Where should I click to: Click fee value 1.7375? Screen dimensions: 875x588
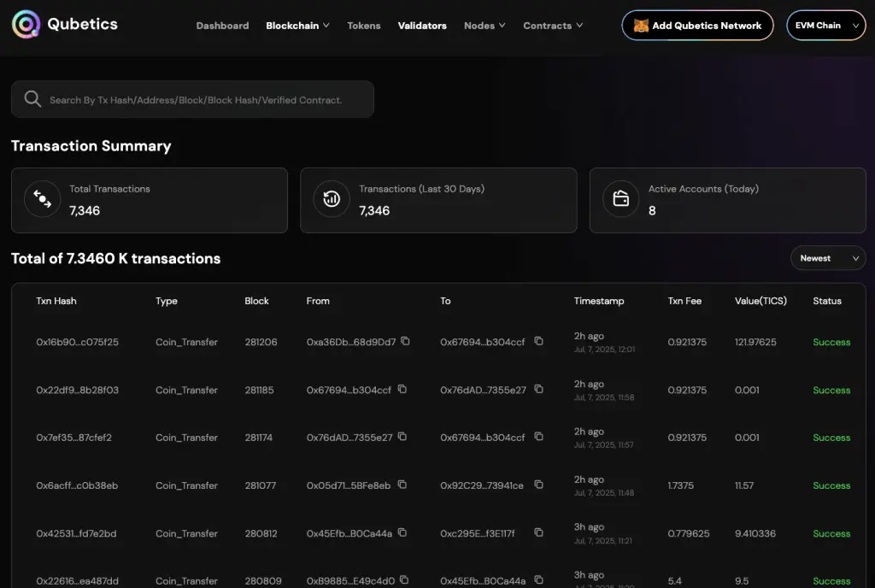(x=681, y=485)
